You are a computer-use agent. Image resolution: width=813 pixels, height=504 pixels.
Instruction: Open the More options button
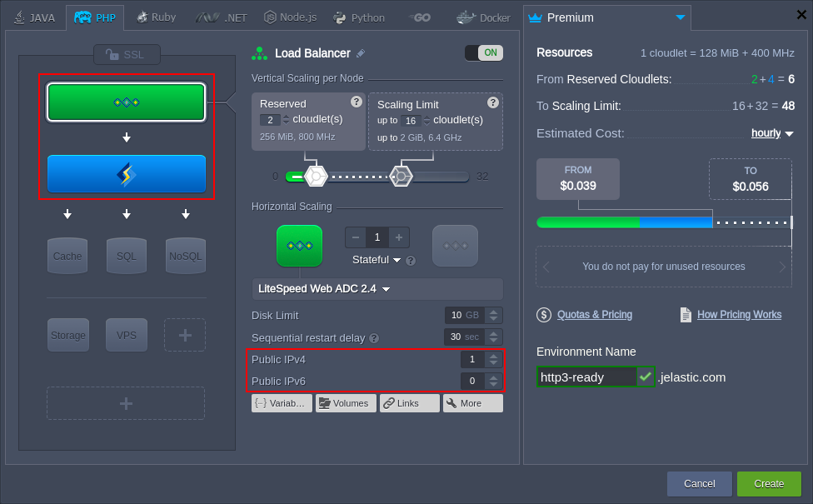point(473,403)
